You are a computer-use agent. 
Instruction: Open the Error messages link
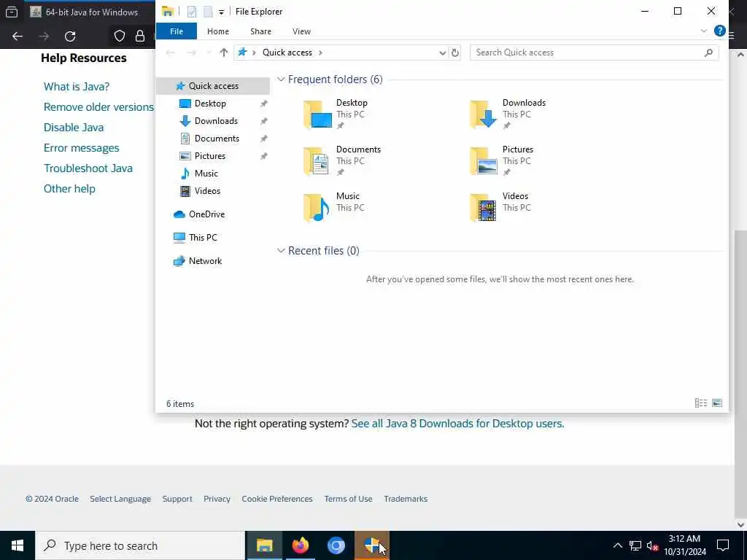point(82,148)
